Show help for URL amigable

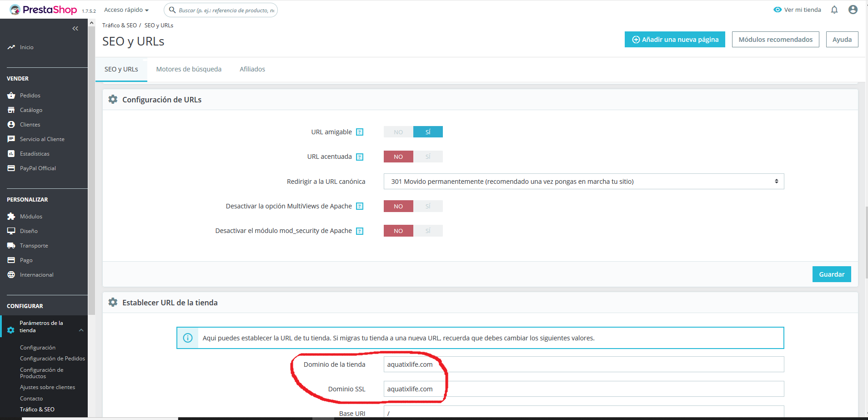(x=360, y=132)
